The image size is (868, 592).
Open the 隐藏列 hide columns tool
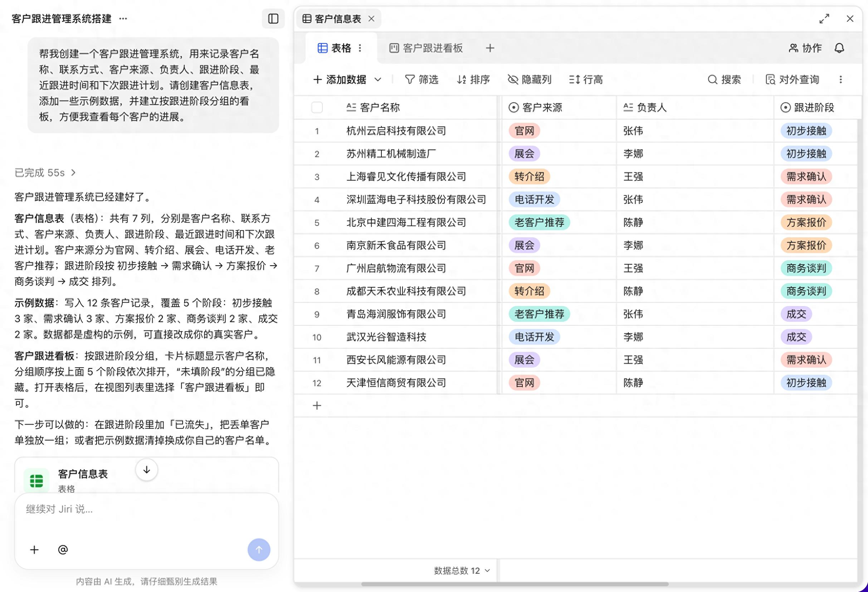530,79
